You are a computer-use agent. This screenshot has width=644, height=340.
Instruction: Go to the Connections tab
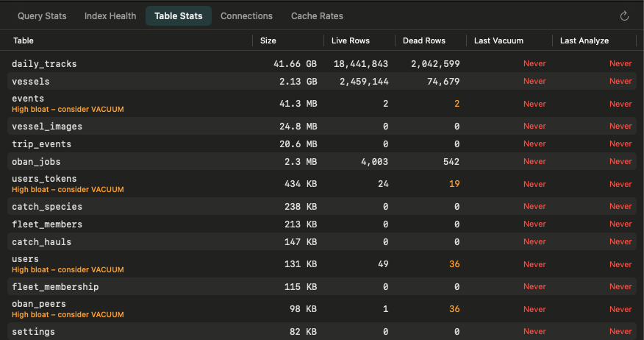246,16
